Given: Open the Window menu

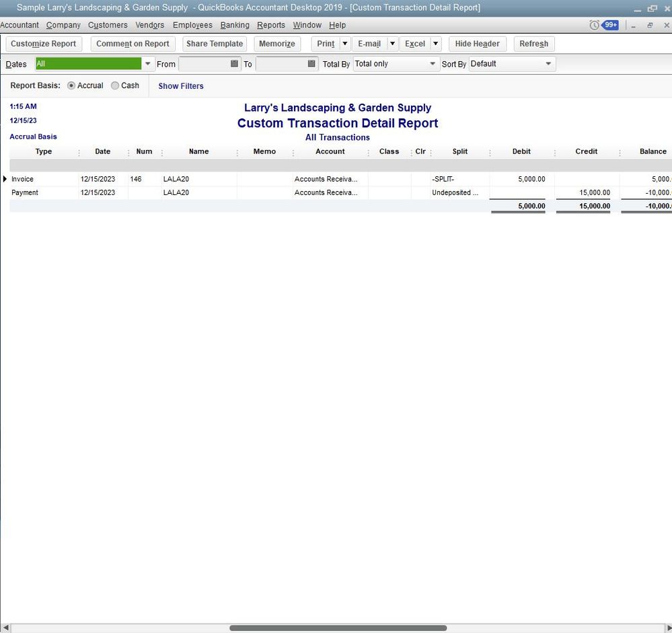Looking at the screenshot, I should point(307,26).
